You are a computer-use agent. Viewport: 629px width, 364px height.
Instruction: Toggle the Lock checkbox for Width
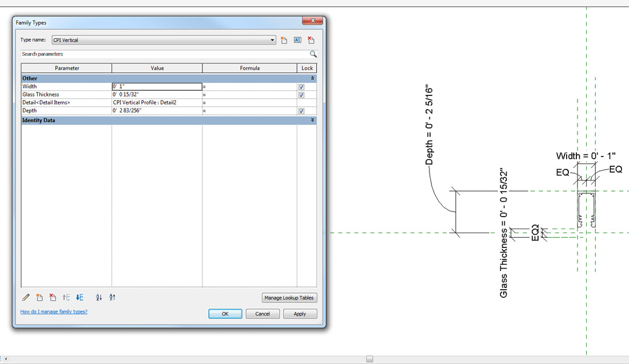coord(301,87)
